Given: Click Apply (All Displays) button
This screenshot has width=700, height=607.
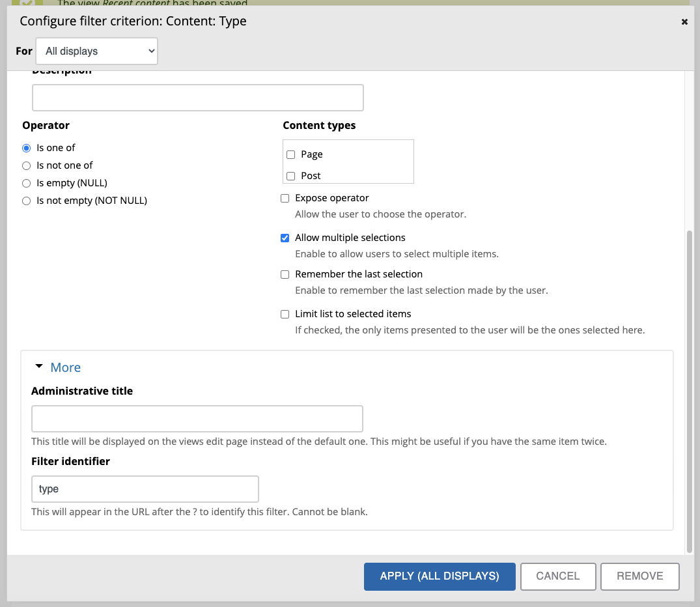Looking at the screenshot, I should [x=440, y=576].
